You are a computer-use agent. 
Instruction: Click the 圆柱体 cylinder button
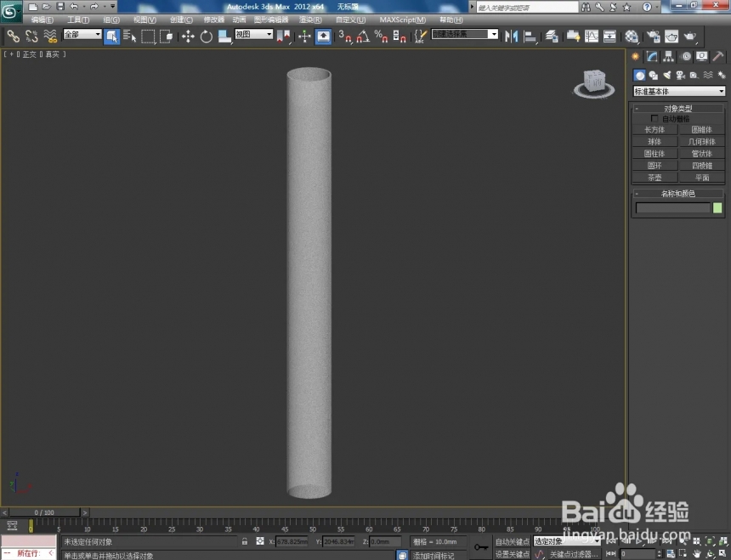654,153
